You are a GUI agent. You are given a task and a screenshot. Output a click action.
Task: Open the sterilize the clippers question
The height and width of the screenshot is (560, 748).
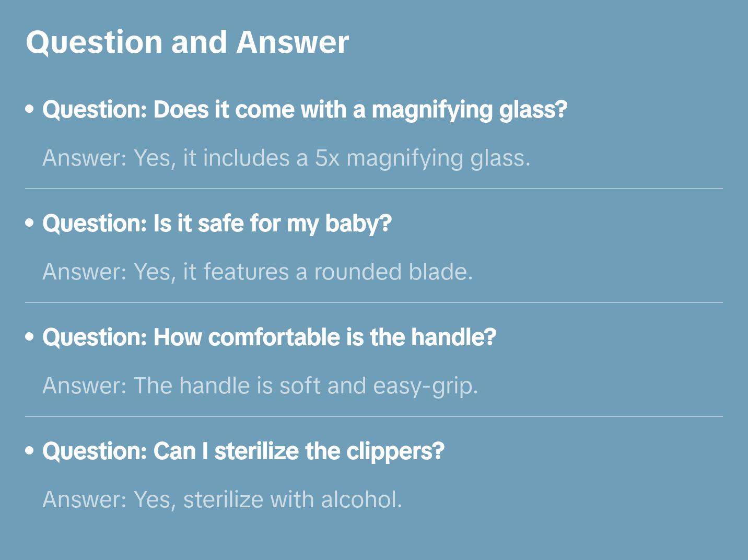[243, 451]
